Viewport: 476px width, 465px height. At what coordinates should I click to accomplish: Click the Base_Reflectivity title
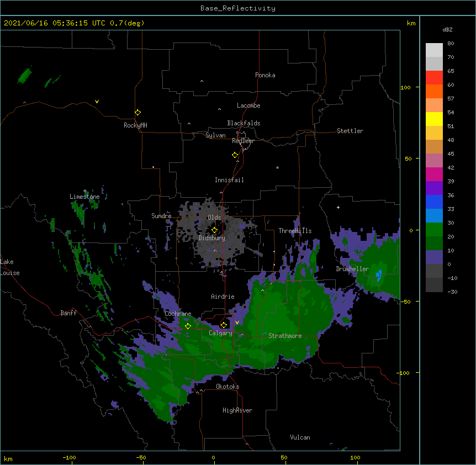point(238,8)
